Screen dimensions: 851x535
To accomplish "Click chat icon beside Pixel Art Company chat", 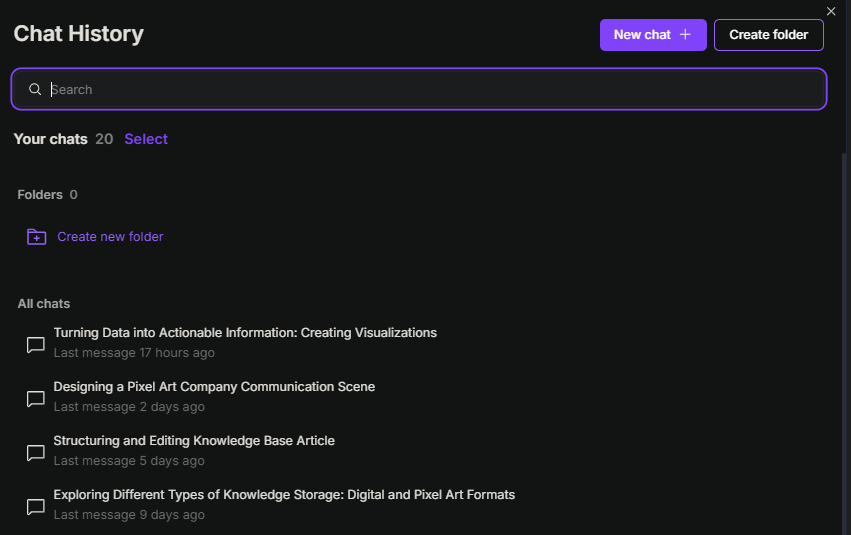I will [x=36, y=399].
